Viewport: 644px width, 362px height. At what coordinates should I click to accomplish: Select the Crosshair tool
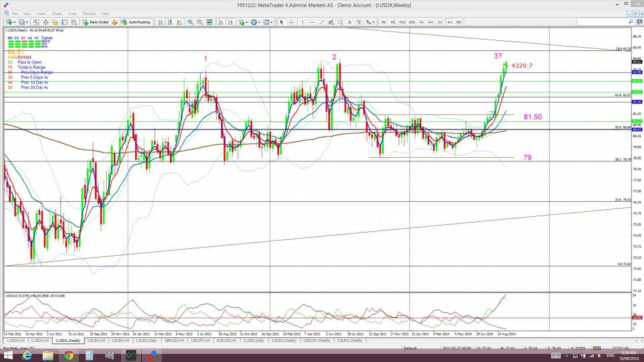click(291, 22)
